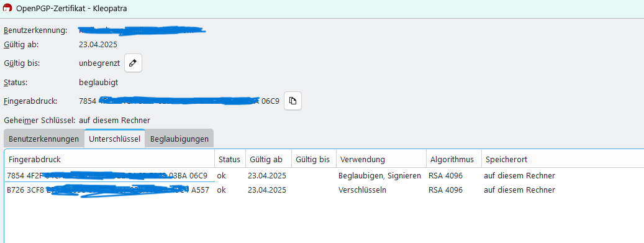
Task: Click the Gültig ab column header
Action: coord(269,159)
